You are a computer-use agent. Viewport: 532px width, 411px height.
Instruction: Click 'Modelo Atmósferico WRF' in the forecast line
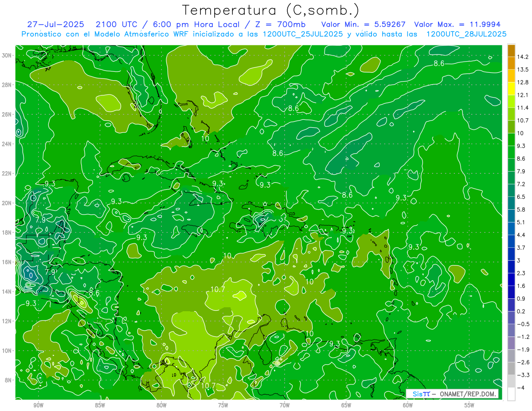coord(142,34)
